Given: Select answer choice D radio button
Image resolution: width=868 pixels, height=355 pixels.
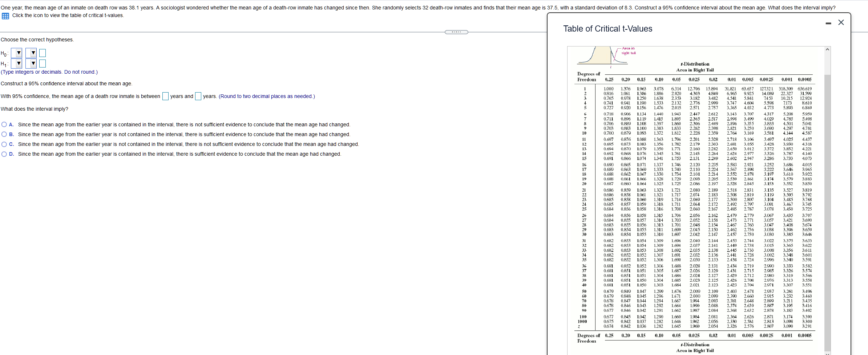Looking at the screenshot, I should click(x=4, y=154).
